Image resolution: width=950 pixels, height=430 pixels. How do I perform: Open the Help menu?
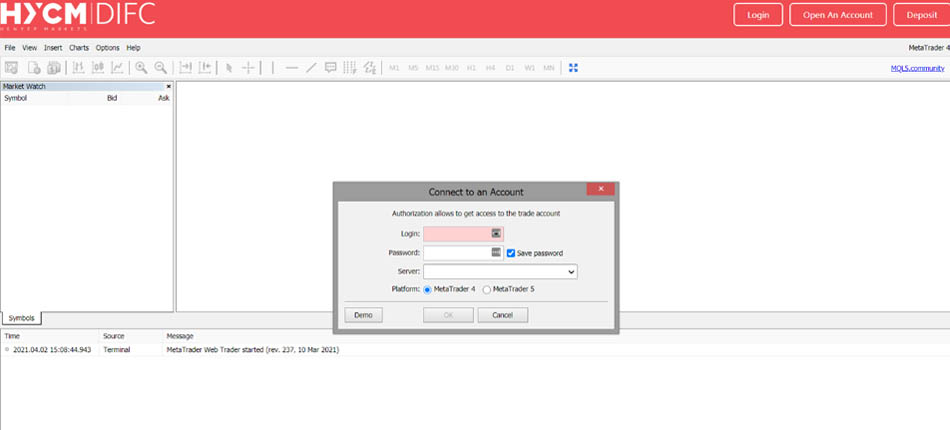point(133,48)
